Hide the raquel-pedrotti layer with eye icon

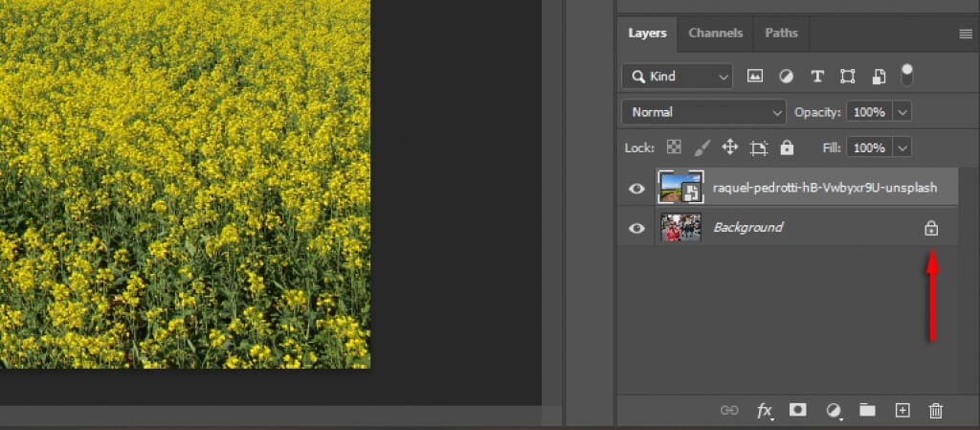tap(636, 189)
